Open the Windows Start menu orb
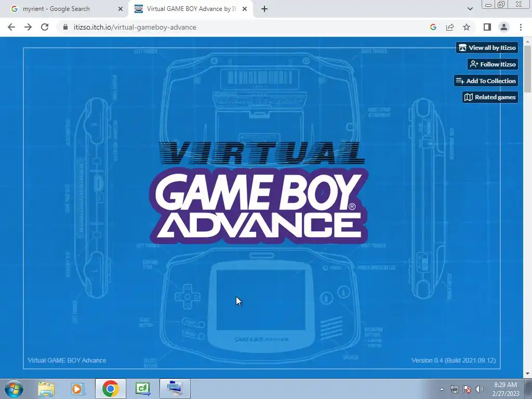The height and width of the screenshot is (399, 532). pyautogui.click(x=14, y=389)
